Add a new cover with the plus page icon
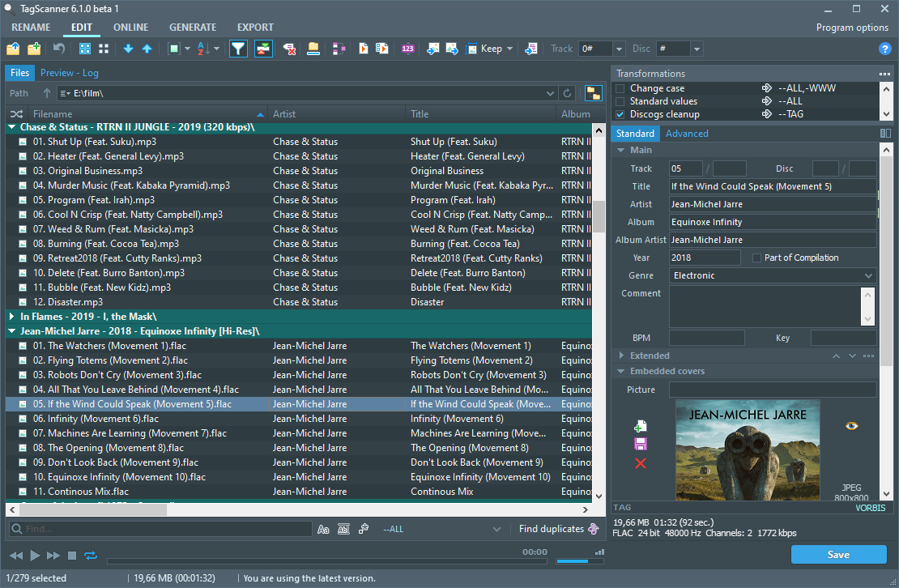Screen dimensions: 899x588 (x=641, y=426)
